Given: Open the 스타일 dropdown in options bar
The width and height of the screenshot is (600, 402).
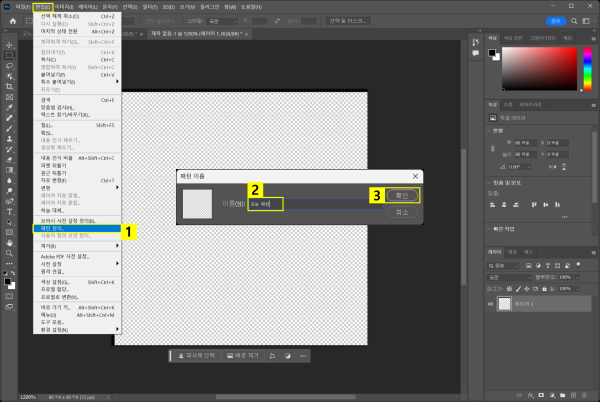Looking at the screenshot, I should point(222,21).
